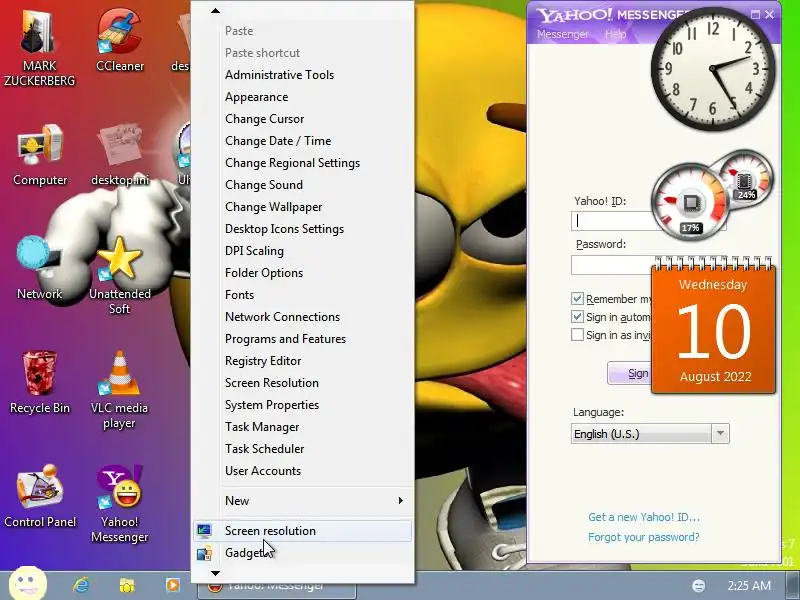This screenshot has height=600, width=800.
Task: Focus the Yahoo! ID input field
Action: (612, 220)
